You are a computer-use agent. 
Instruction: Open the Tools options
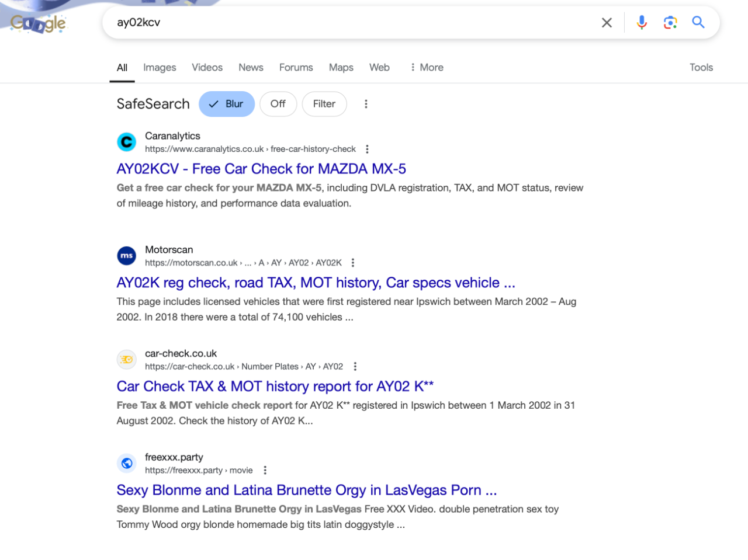click(701, 67)
